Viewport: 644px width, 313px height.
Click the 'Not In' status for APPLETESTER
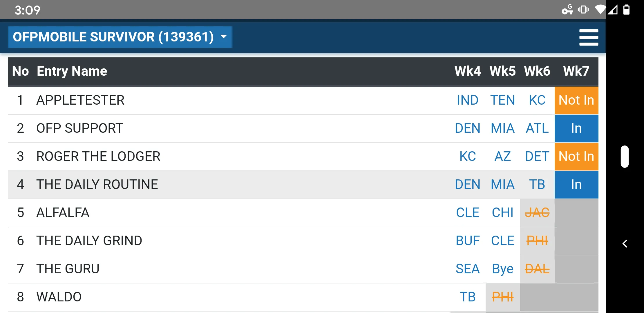[x=577, y=101]
